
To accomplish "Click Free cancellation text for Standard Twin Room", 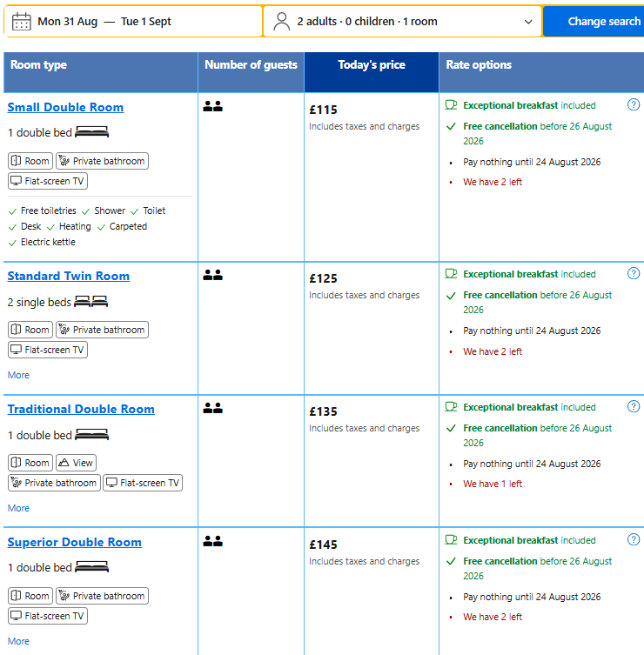I will 538,302.
